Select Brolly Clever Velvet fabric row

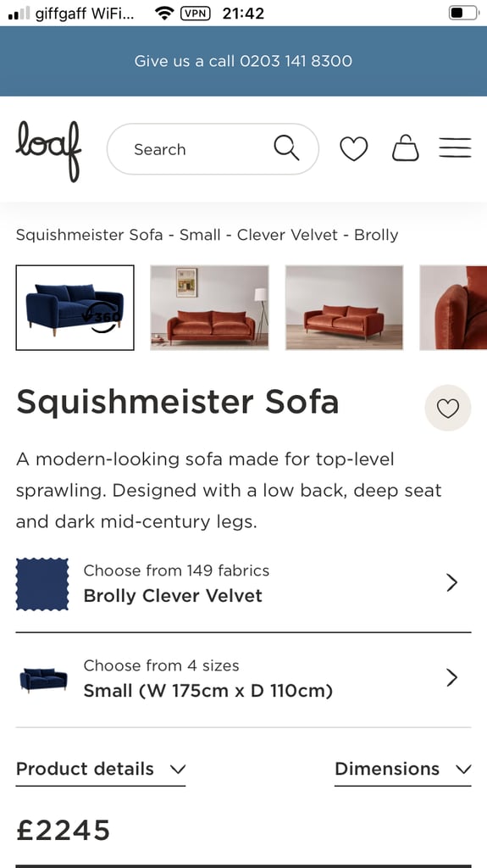(x=244, y=583)
